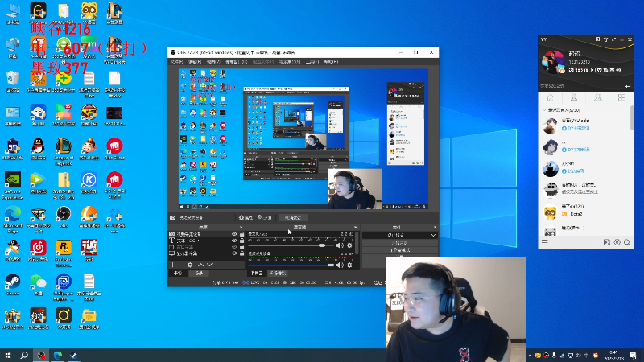Open Wallpaper Engine desktop shortcut
The width and height of the screenshot is (644, 362).
(x=64, y=287)
